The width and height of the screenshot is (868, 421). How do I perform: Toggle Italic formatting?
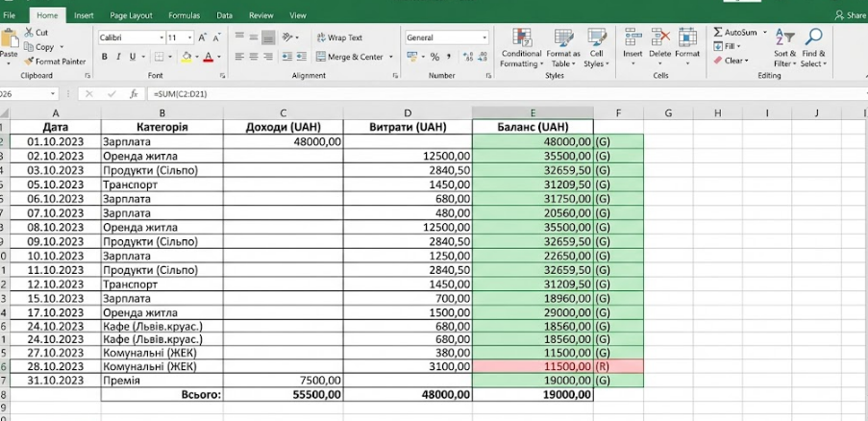point(118,57)
